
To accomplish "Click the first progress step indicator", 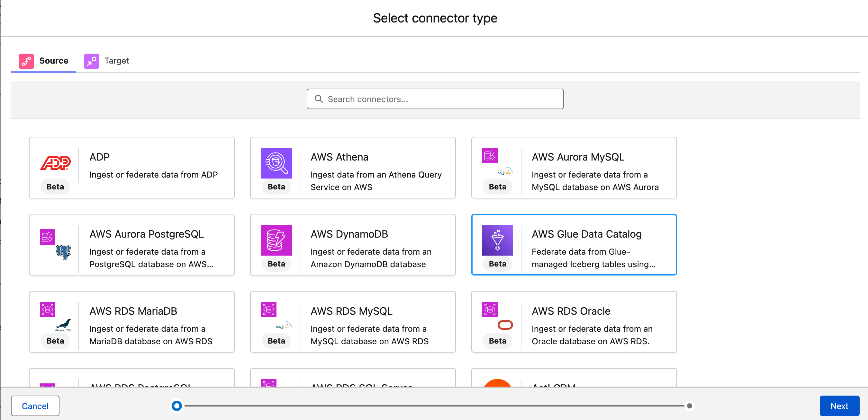I will (176, 406).
